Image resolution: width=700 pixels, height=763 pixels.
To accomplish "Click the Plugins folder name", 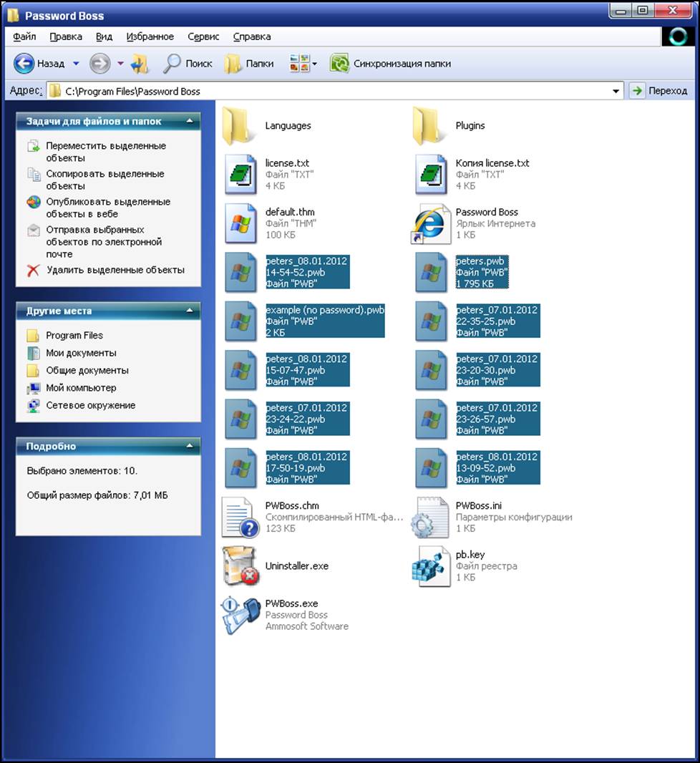I will click(x=470, y=125).
